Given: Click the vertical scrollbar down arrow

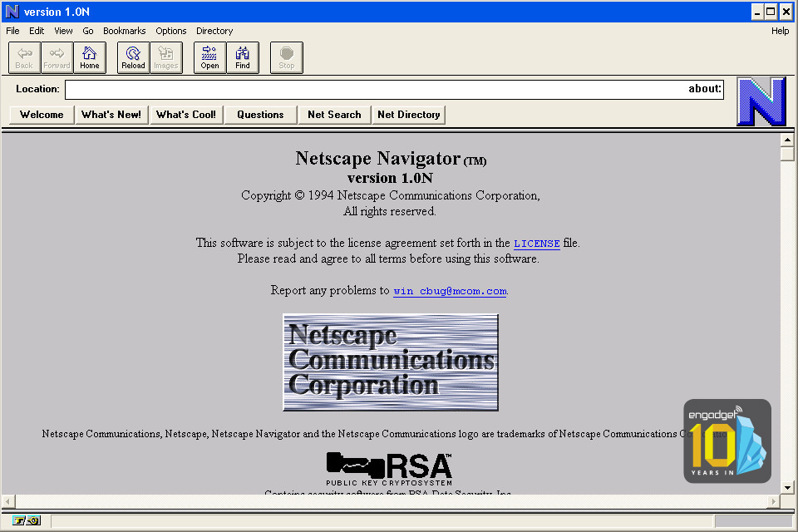Looking at the screenshot, I should pyautogui.click(x=787, y=487).
